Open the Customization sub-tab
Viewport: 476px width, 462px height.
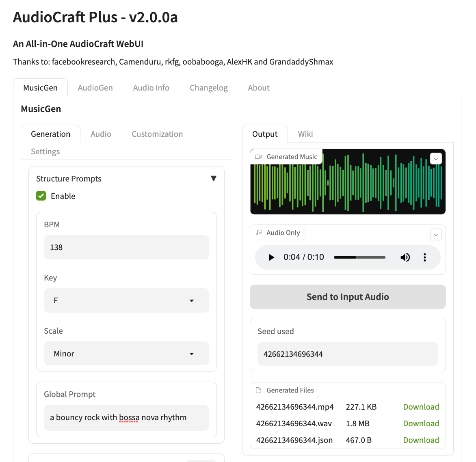tap(157, 134)
